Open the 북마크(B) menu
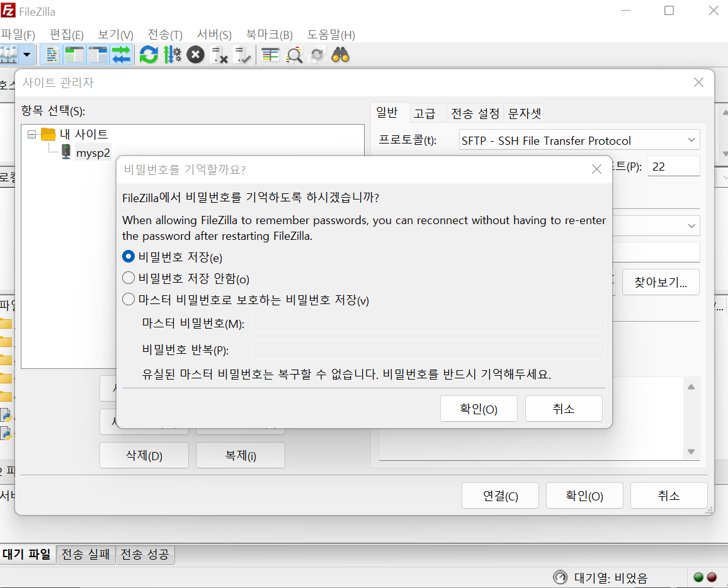 pos(270,35)
